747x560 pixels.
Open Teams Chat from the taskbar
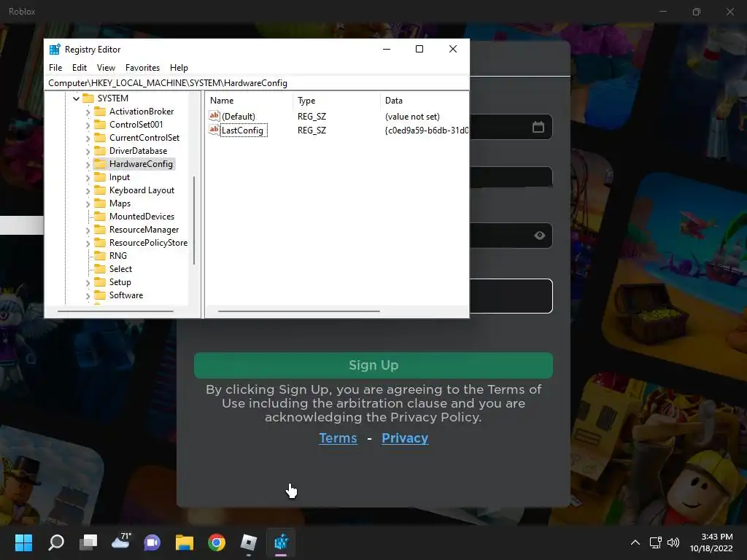(152, 542)
